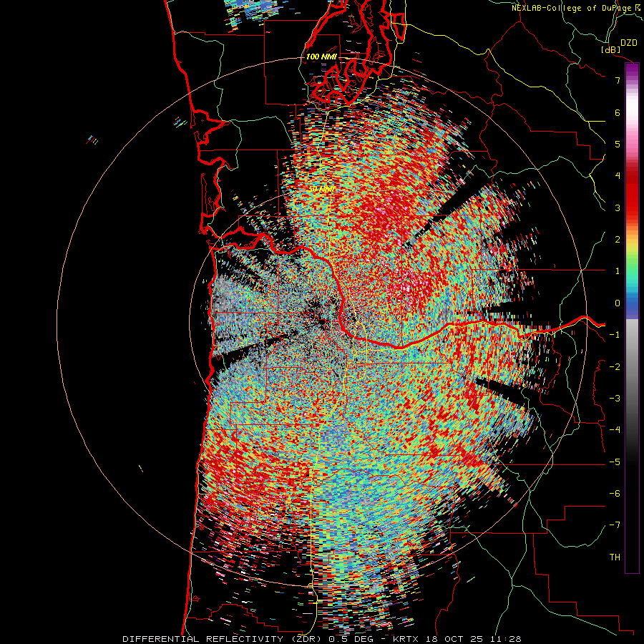Screen dimensions: 644x644
Task: Click the 50 NMI range ring label
Action: (321, 190)
